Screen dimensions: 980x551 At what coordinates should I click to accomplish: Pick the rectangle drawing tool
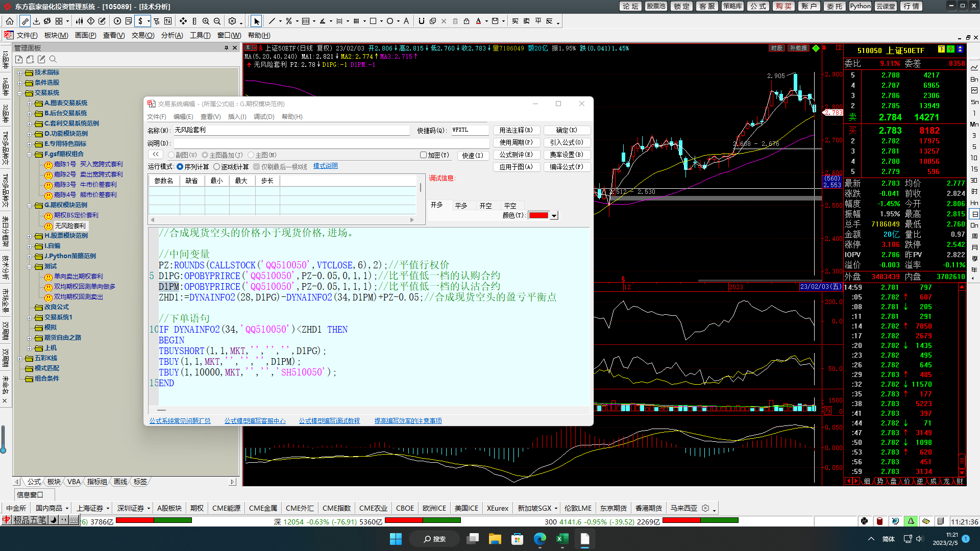tap(373, 21)
